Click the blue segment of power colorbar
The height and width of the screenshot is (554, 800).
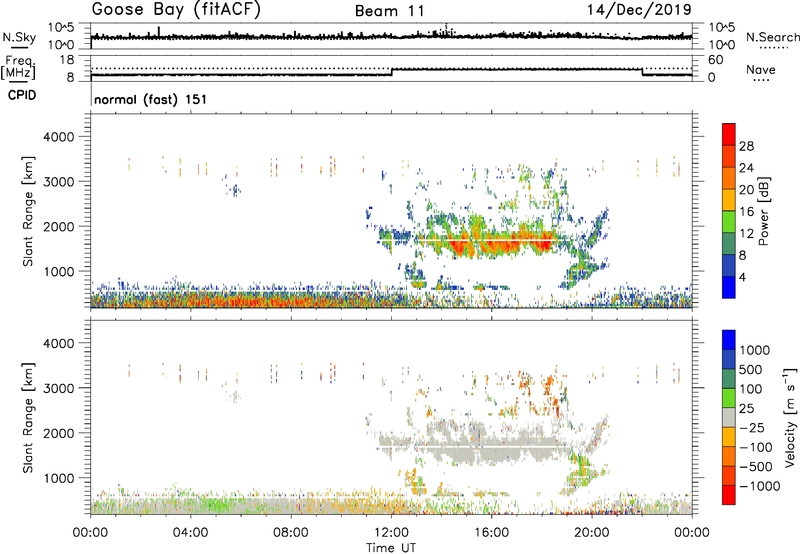click(x=729, y=287)
